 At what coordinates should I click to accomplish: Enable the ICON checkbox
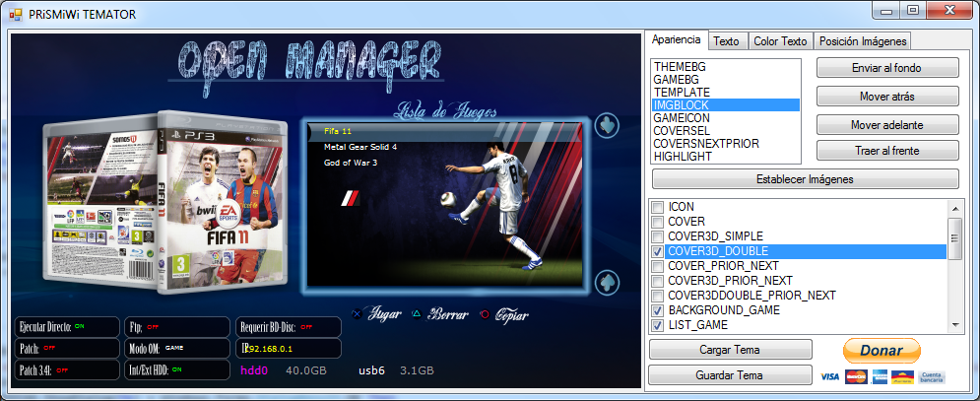[657, 207]
